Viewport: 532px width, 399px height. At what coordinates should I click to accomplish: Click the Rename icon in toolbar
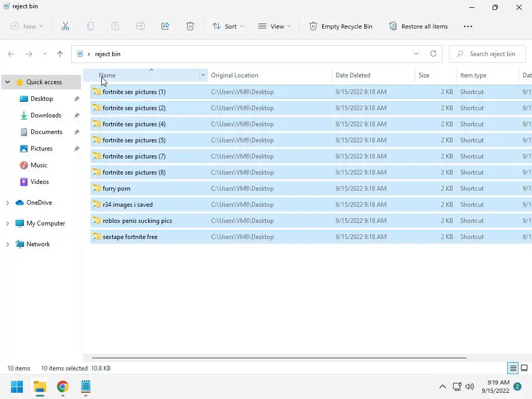[140, 26]
